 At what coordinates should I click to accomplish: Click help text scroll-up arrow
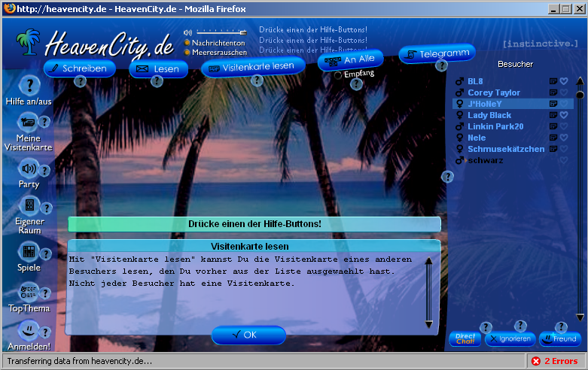pos(428,261)
